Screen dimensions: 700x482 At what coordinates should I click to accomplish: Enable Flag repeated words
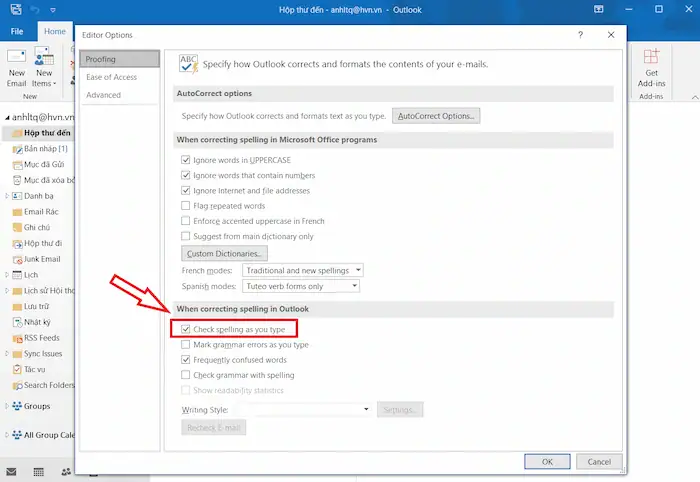click(x=186, y=206)
